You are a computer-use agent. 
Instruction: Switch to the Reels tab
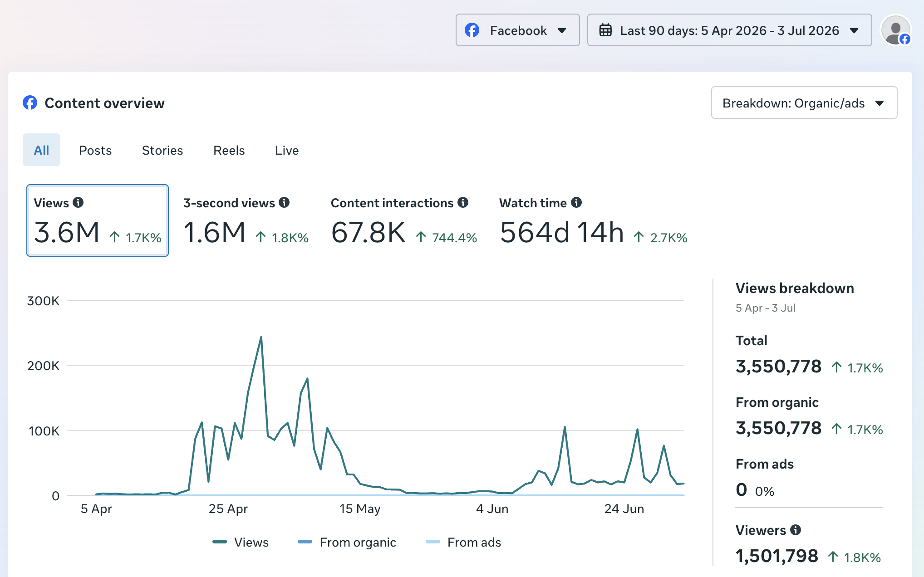(x=229, y=150)
